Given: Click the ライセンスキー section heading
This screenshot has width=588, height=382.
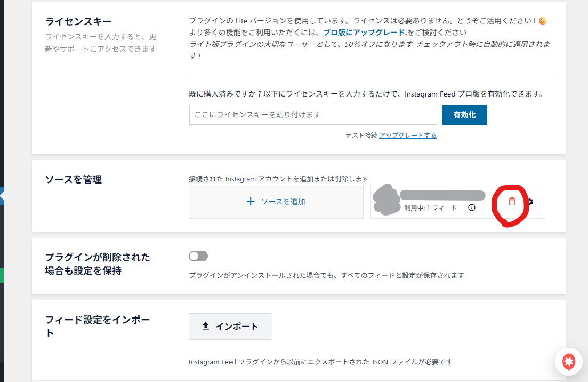Looking at the screenshot, I should (x=78, y=22).
